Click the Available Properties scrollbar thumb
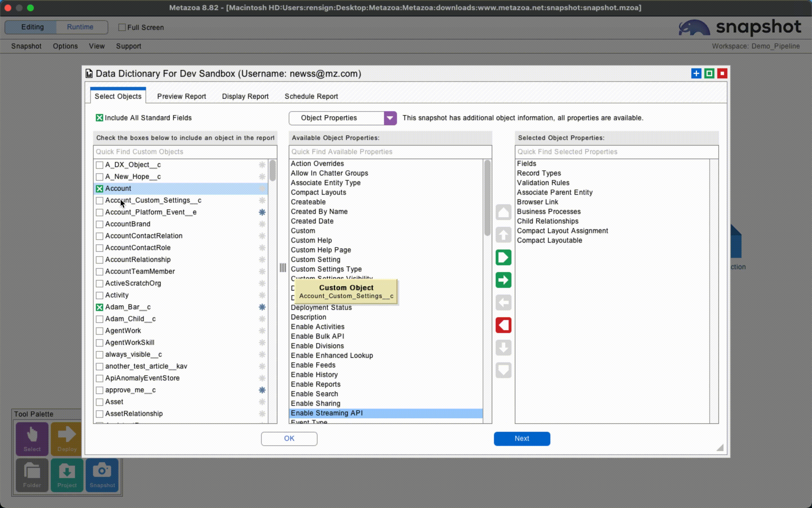Image resolution: width=812 pixels, height=508 pixels. coord(487,198)
